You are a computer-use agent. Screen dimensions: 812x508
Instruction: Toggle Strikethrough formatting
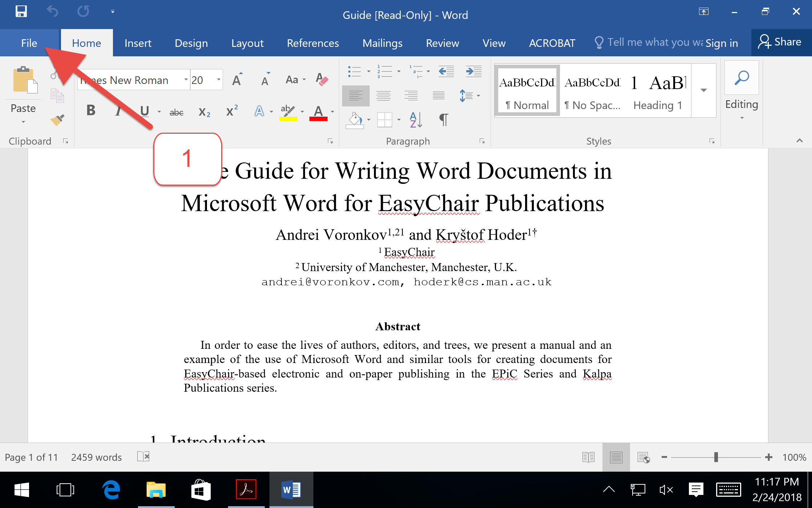tap(176, 112)
